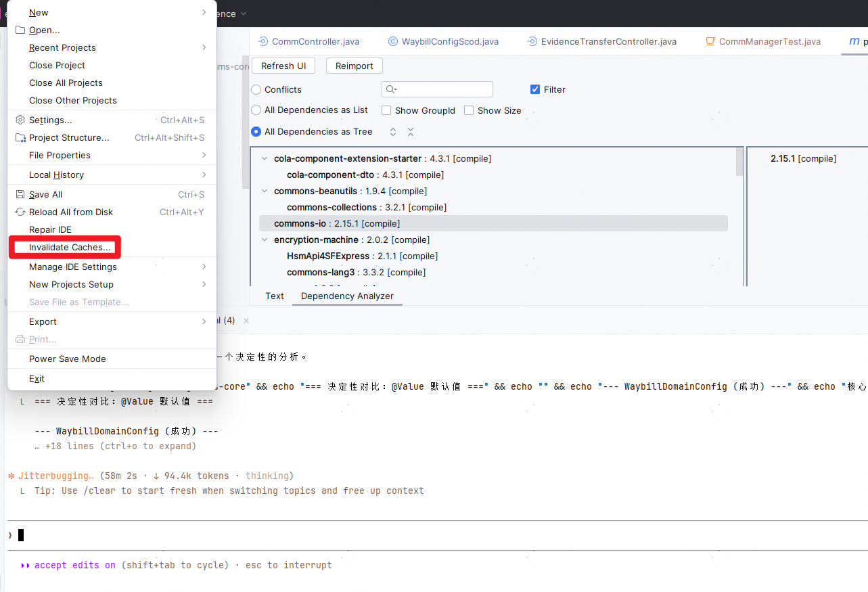Image resolution: width=868 pixels, height=592 pixels.
Task: Open the project name dropdown in title bar
Action: [x=244, y=14]
